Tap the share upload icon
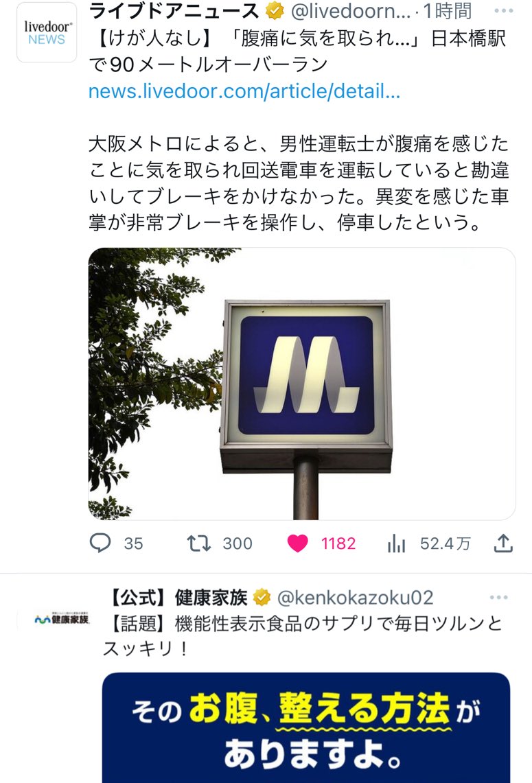 pyautogui.click(x=504, y=543)
